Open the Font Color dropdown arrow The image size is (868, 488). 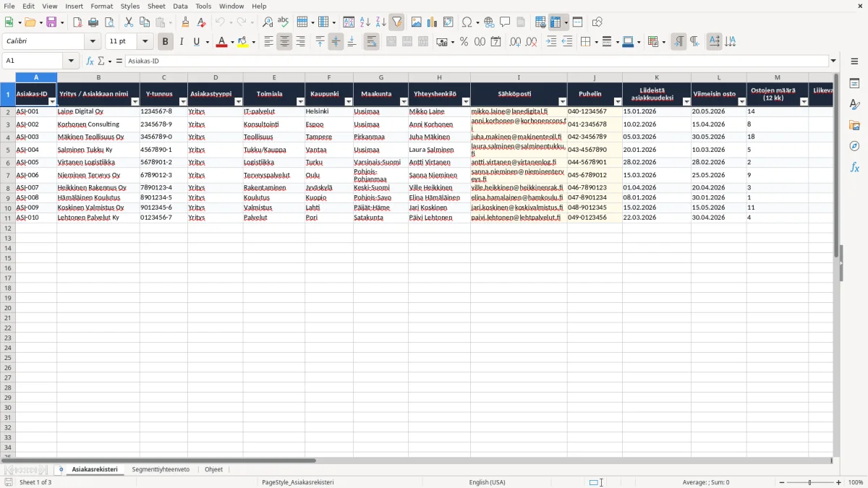click(x=232, y=42)
